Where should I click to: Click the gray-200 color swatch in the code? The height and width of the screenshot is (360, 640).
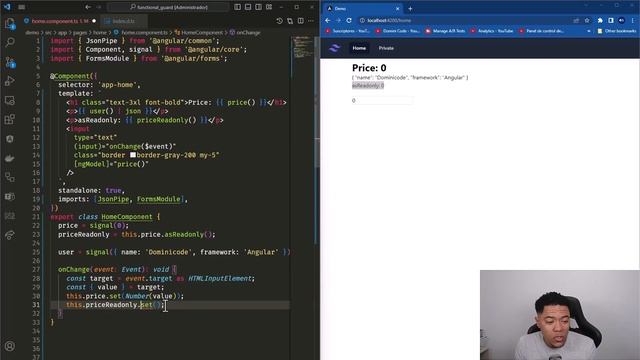(133, 155)
